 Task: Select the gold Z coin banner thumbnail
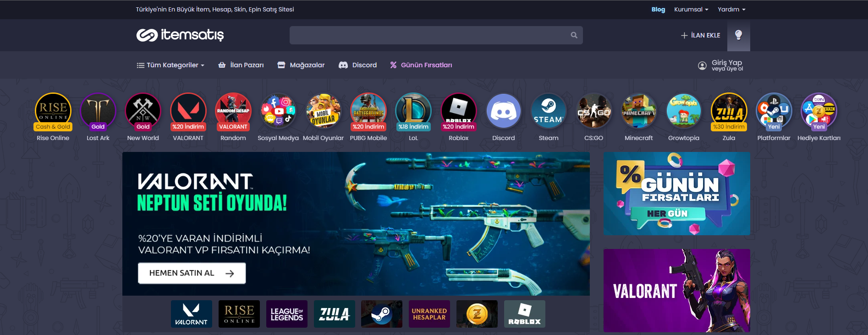[x=477, y=314]
